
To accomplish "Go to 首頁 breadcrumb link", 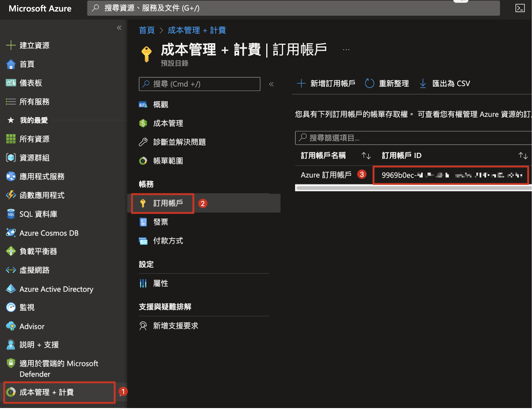I will click(x=147, y=30).
